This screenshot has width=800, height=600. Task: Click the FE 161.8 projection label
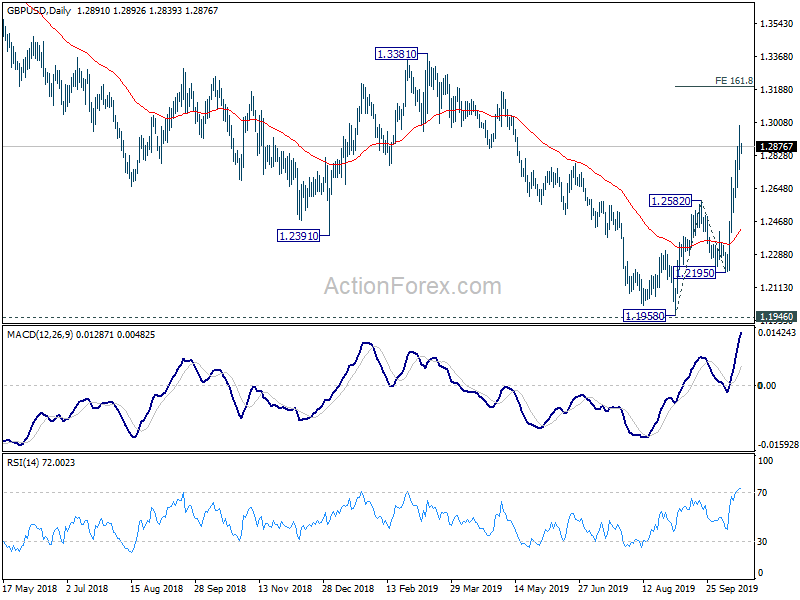tap(734, 81)
